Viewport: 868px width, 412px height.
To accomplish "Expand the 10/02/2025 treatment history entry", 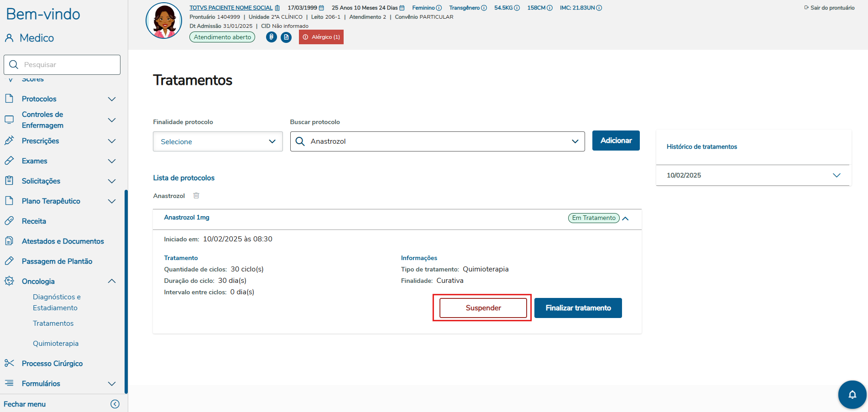I will (x=836, y=175).
